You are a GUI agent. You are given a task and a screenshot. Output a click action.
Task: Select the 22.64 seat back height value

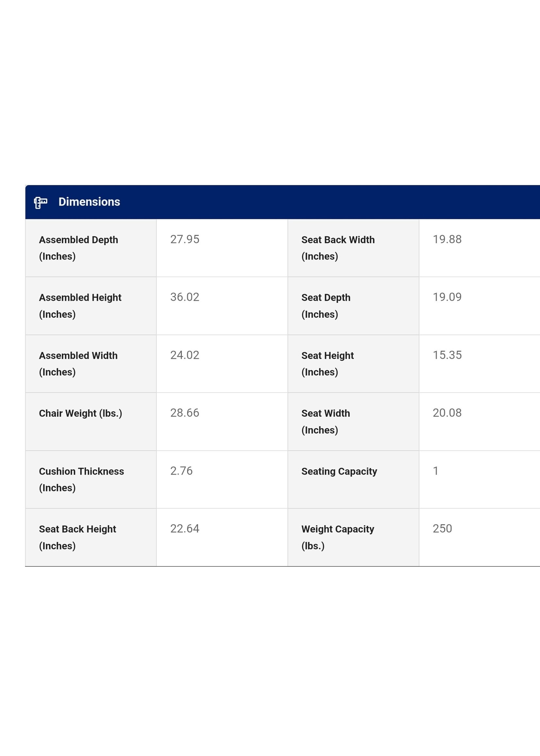[x=185, y=529]
